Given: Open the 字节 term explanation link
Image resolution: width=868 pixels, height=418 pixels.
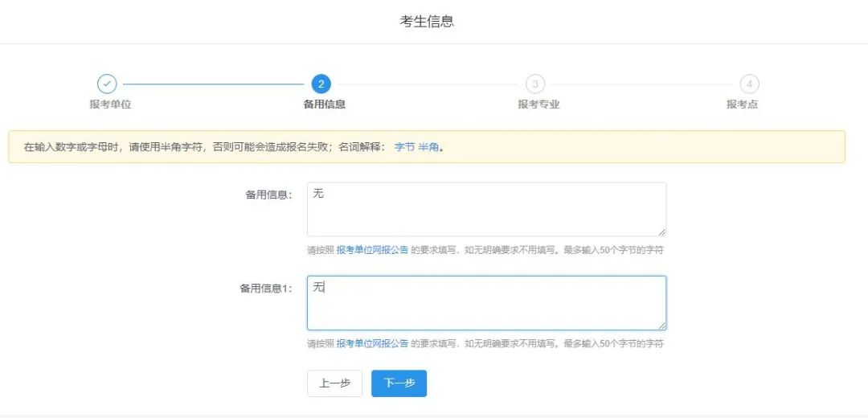Looking at the screenshot, I should tap(404, 147).
